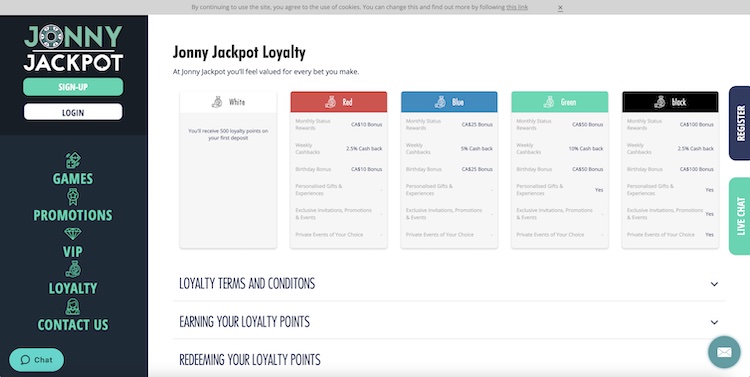Viewport: 750px width, 377px height.
Task: Dismiss the cookie notice with X
Action: (560, 7)
